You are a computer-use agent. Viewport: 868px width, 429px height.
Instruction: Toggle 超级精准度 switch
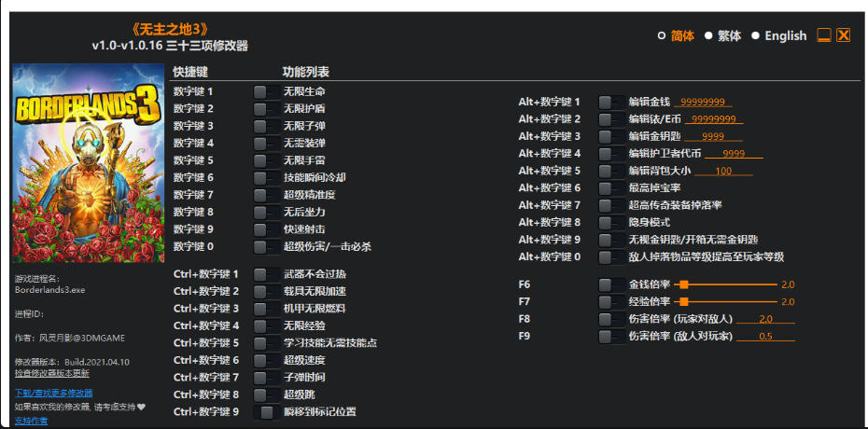(x=266, y=195)
